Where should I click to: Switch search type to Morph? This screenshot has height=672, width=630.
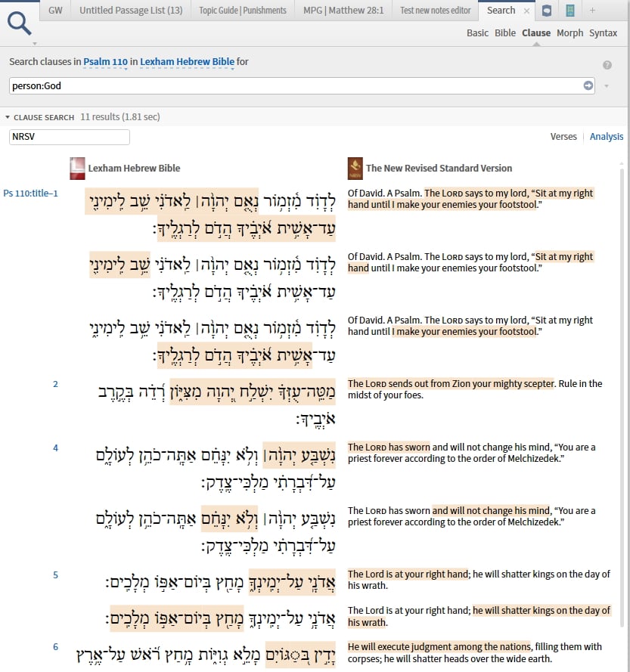pos(570,33)
